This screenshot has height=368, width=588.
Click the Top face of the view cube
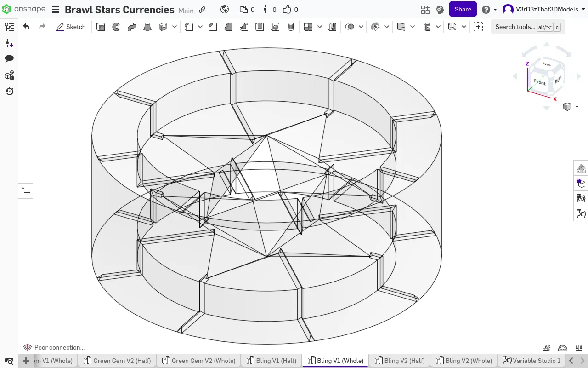coord(546,64)
